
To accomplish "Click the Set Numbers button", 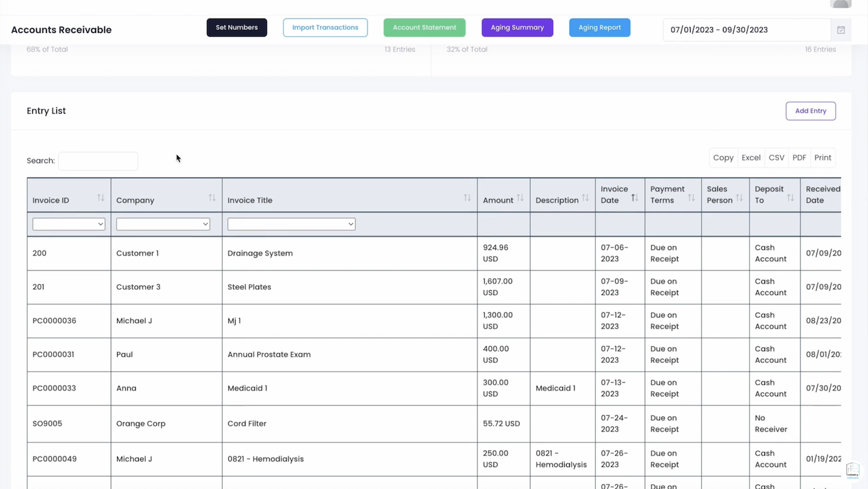I will [x=237, y=27].
